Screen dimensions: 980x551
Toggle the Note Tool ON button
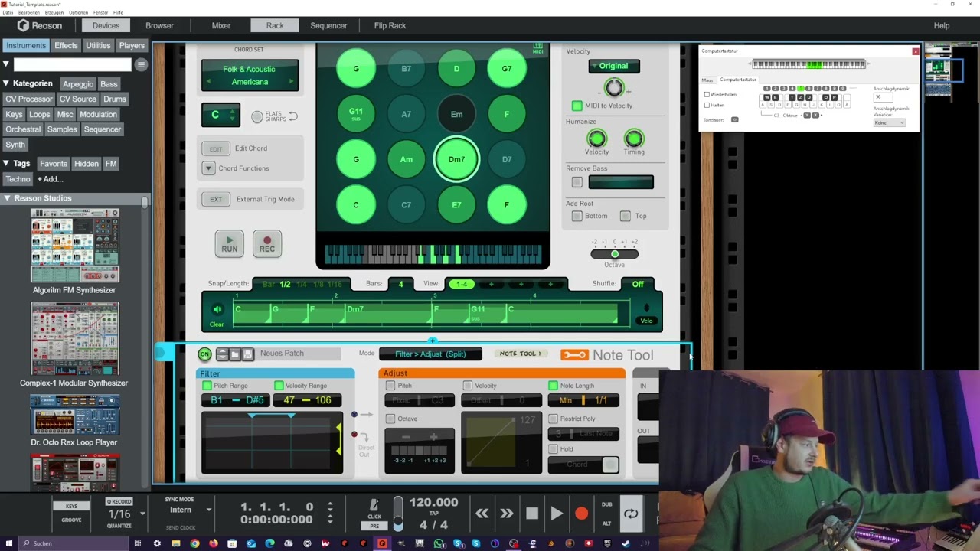204,354
